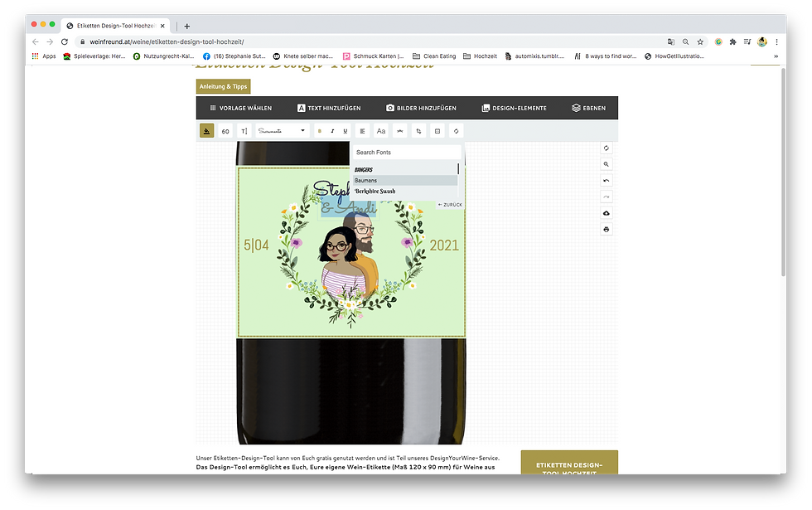The height and width of the screenshot is (510, 812).
Task: Open the Schmuck Karten bookmark
Action: pyautogui.click(x=374, y=56)
